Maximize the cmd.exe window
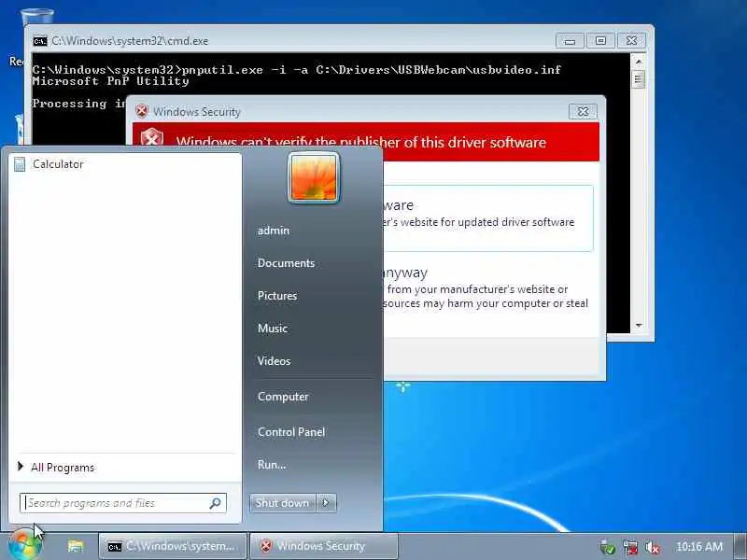Image resolution: width=747 pixels, height=560 pixels. pyautogui.click(x=600, y=41)
